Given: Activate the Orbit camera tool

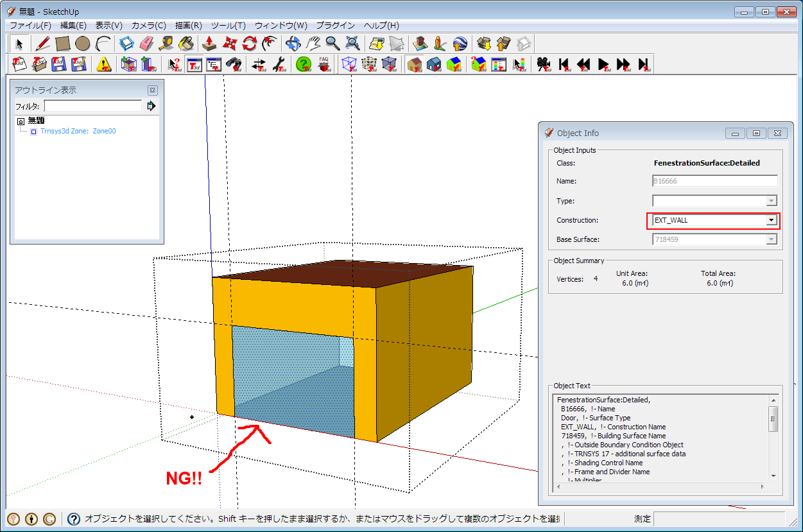Looking at the screenshot, I should (293, 44).
